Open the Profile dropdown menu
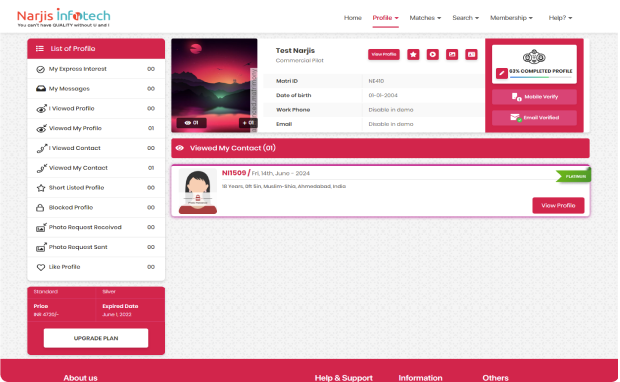The height and width of the screenshot is (382, 620). [x=386, y=18]
